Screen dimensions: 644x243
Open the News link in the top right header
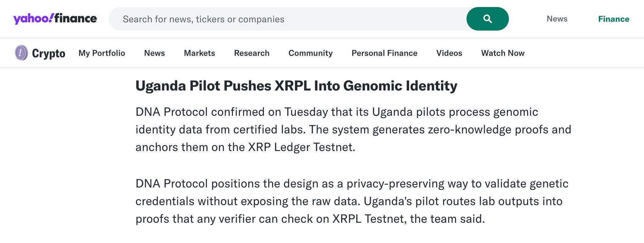(x=557, y=19)
